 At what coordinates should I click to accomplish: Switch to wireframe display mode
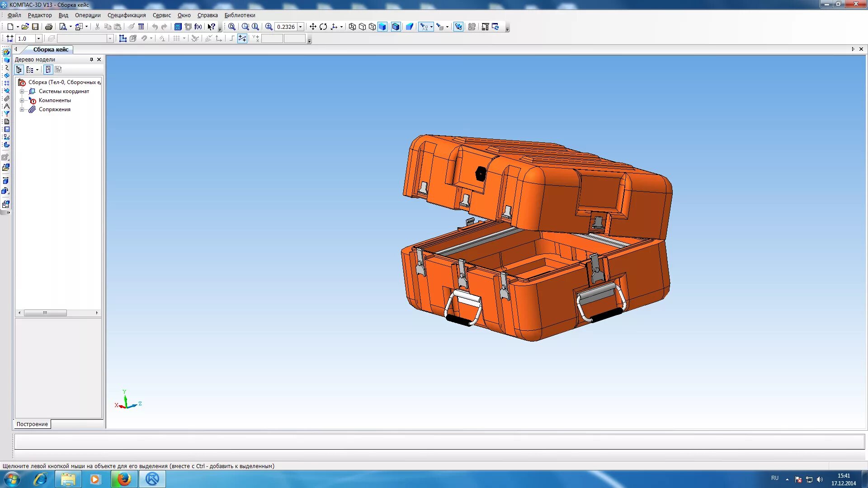point(352,27)
